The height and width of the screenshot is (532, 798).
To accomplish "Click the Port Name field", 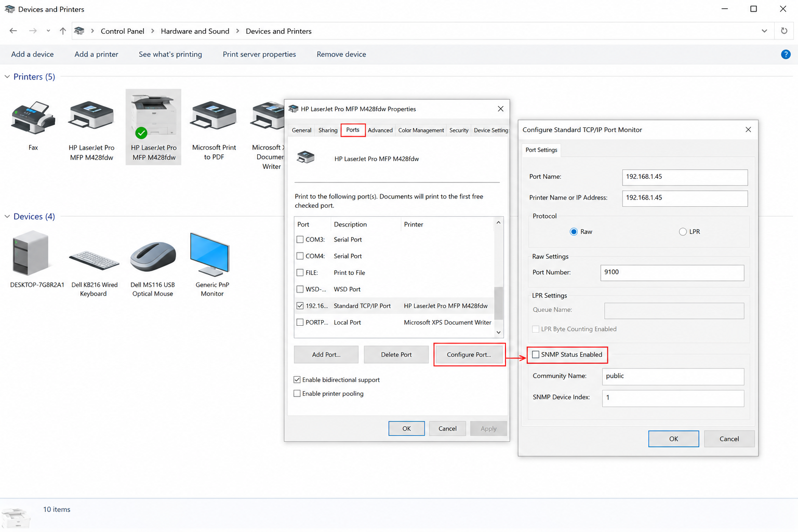I will click(685, 177).
